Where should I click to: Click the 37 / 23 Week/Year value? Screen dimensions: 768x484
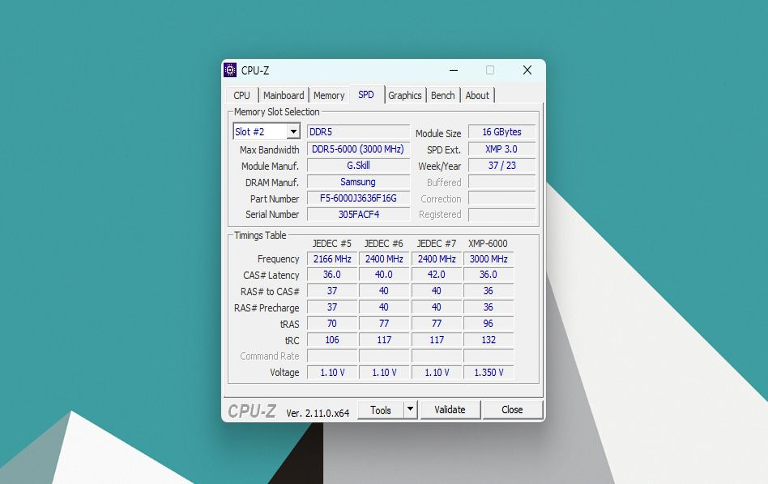(502, 166)
